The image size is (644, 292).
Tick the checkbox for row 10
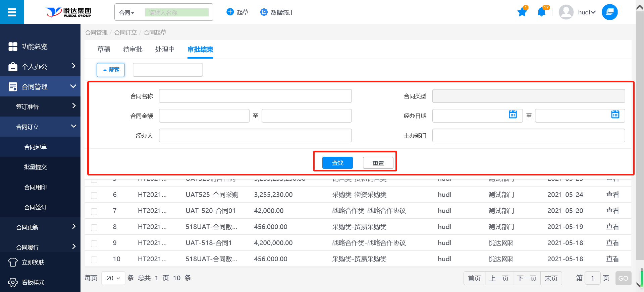(x=94, y=260)
